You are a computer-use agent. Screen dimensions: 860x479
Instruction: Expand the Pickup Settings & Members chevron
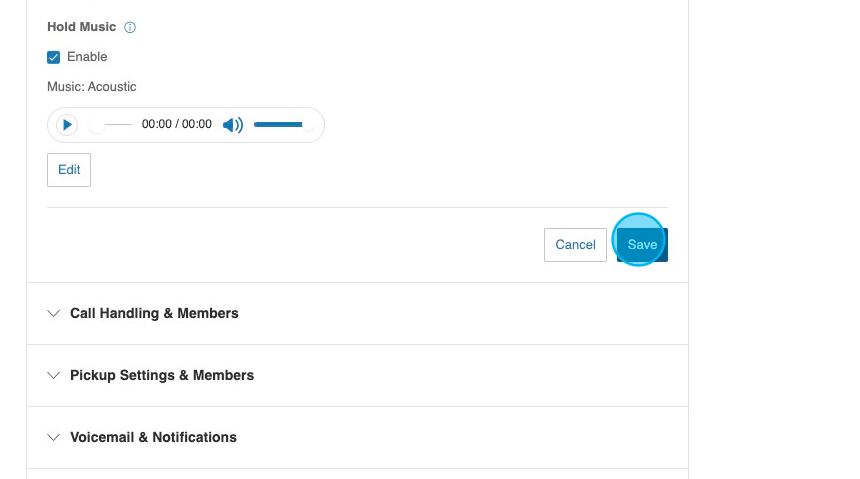[54, 376]
